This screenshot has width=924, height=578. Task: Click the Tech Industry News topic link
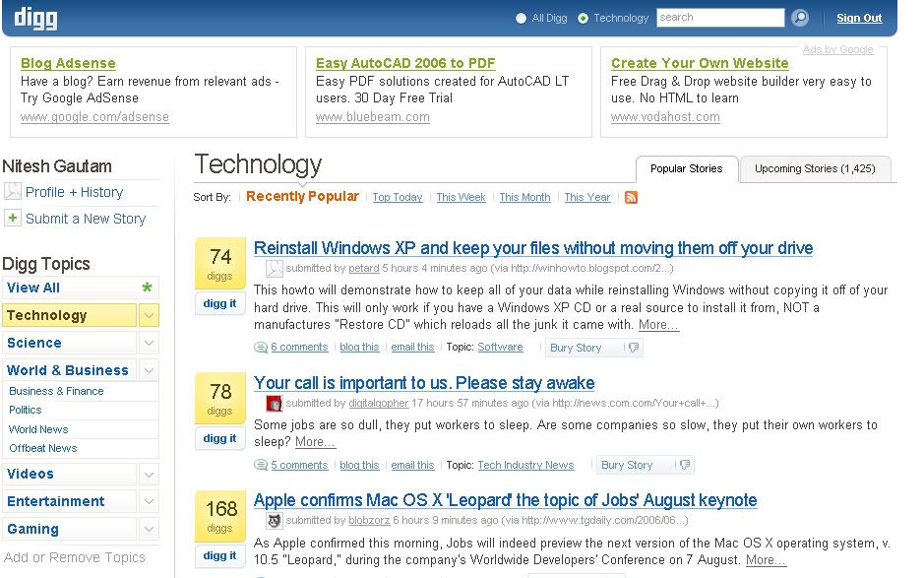click(x=525, y=465)
